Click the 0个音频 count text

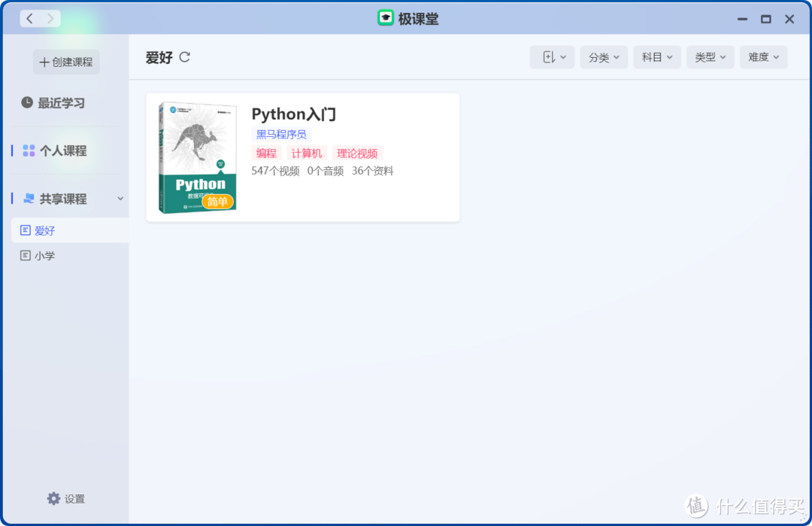(x=326, y=171)
